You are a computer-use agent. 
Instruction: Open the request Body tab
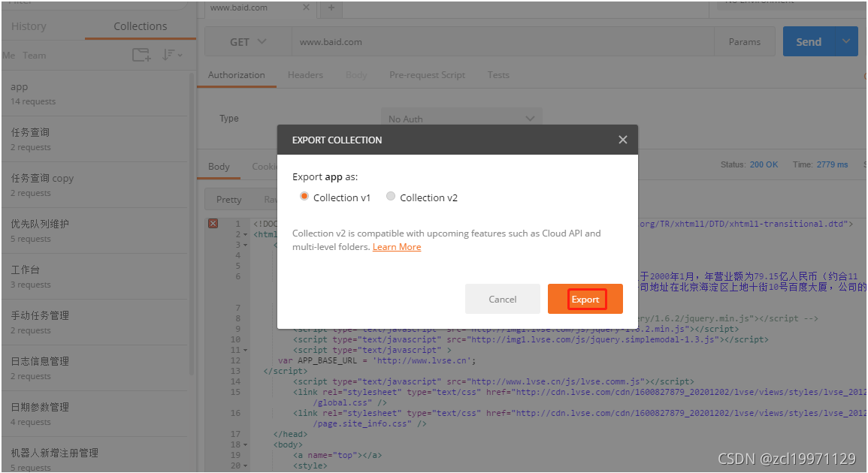point(356,74)
